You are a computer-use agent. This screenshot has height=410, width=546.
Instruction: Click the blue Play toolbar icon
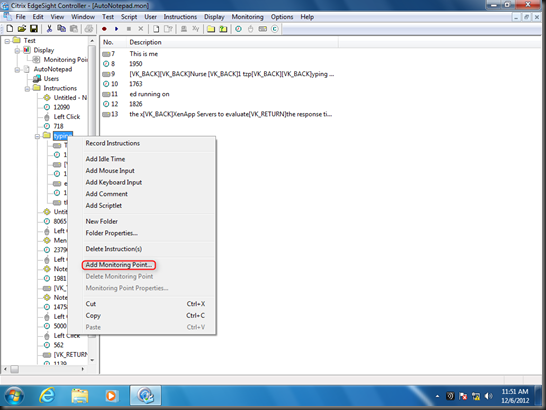pos(116,29)
